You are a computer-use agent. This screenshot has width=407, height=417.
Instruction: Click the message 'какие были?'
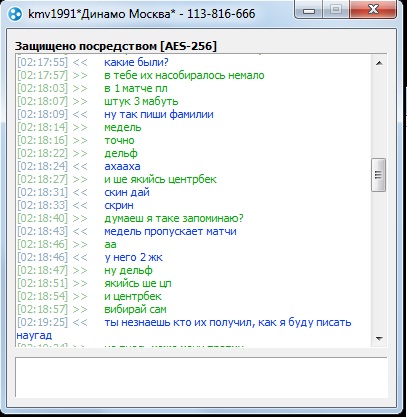coord(136,62)
